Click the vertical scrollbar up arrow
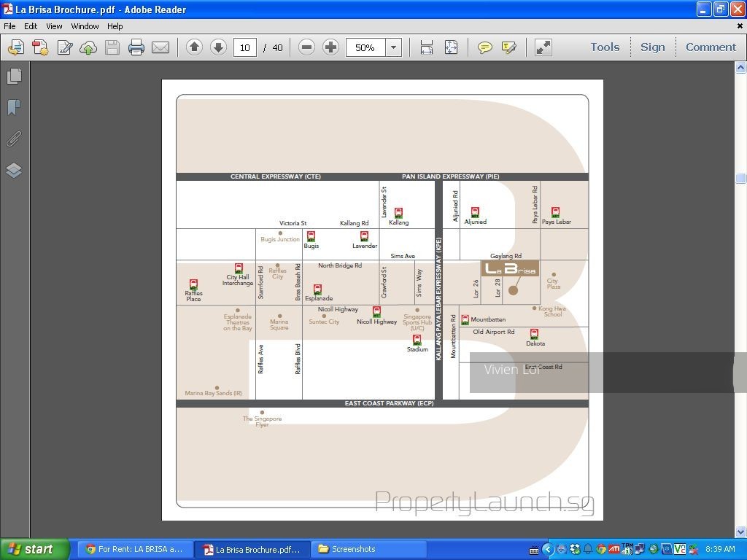The height and width of the screenshot is (560, 747). coord(740,68)
